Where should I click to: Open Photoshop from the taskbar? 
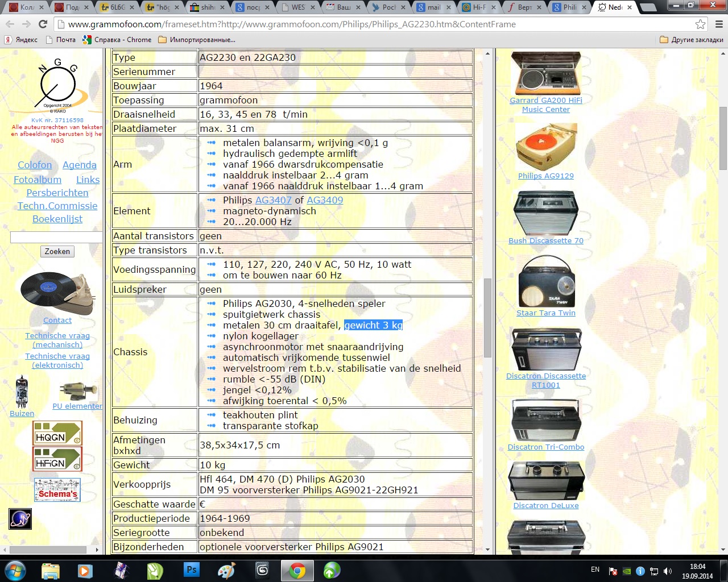pos(192,569)
